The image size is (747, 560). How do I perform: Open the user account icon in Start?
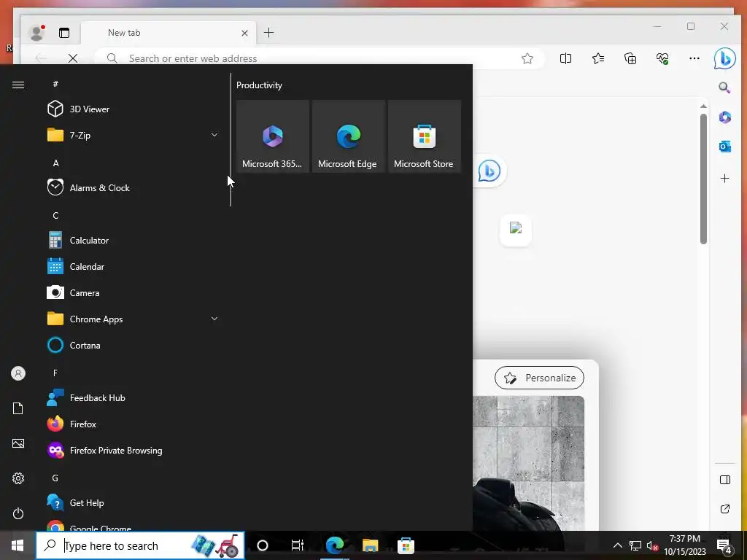click(x=18, y=373)
